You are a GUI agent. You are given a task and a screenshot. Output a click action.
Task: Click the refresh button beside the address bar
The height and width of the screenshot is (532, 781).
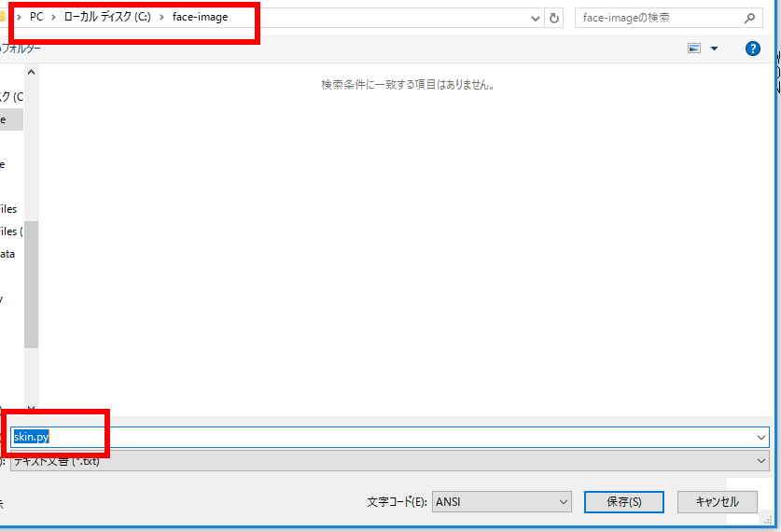555,18
